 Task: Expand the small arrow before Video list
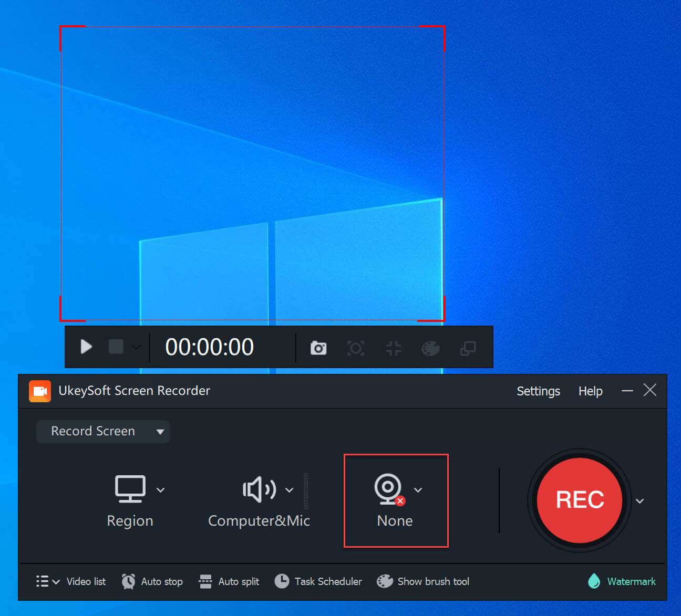[x=56, y=582]
